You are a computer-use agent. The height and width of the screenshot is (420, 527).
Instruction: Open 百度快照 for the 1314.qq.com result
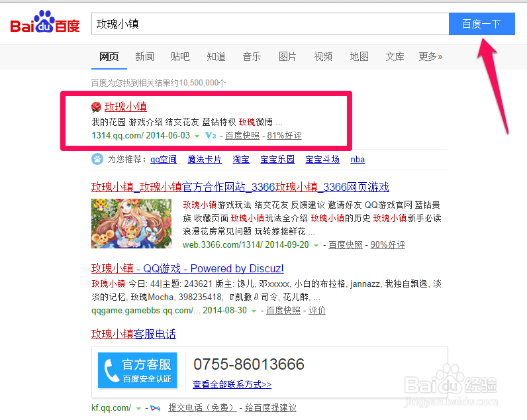pyautogui.click(x=242, y=136)
